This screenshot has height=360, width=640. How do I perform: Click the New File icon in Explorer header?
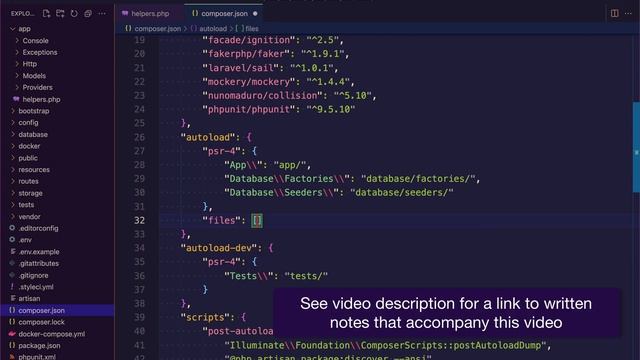pos(46,13)
